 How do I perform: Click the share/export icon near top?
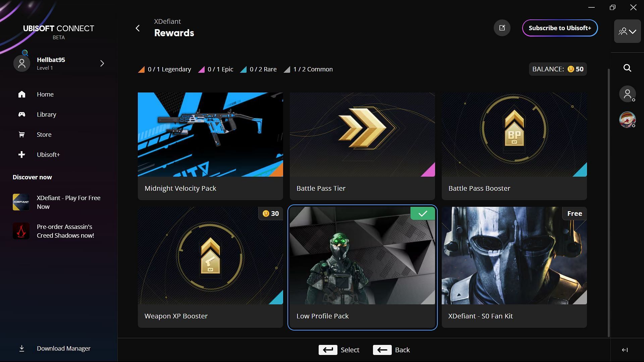[x=502, y=27]
